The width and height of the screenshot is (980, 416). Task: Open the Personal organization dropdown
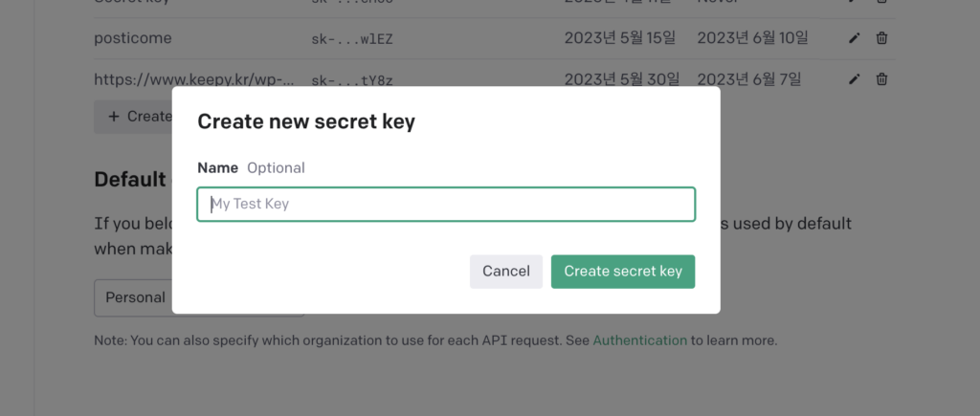(133, 298)
